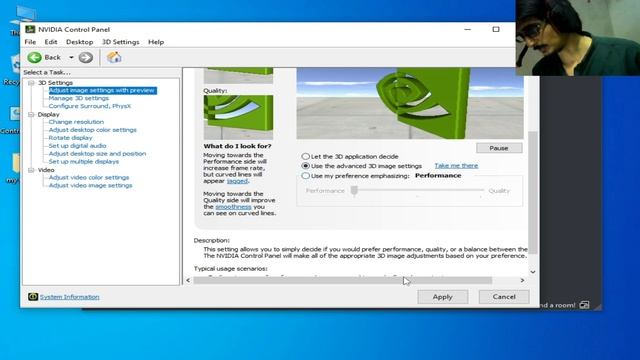640x360 pixels.
Task: Click the System Information NVIDIA icon
Action: point(33,297)
